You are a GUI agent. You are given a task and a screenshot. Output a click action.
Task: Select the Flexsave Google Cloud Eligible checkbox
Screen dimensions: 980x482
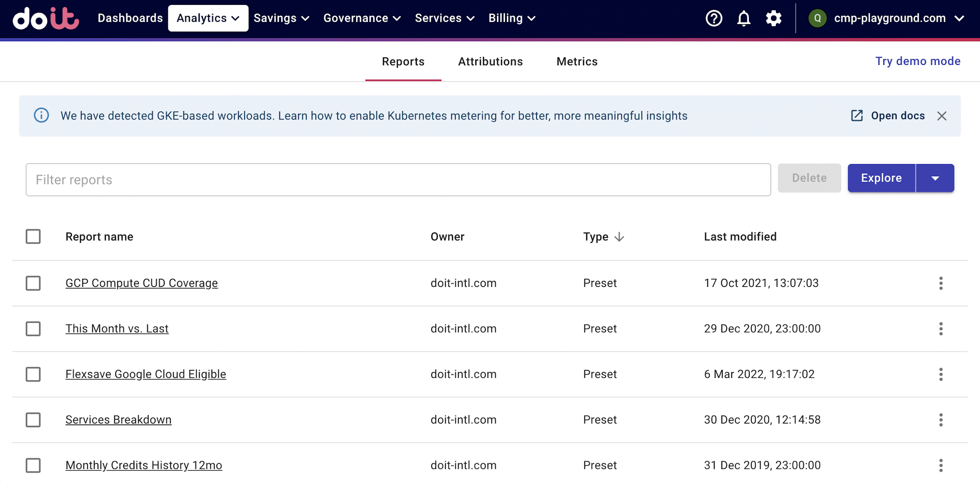pos(33,374)
